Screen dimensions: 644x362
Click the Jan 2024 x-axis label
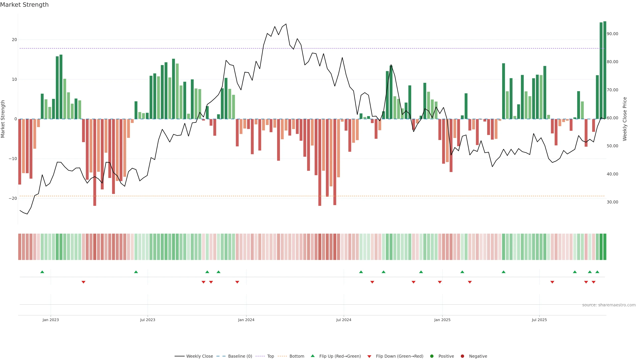click(246, 320)
